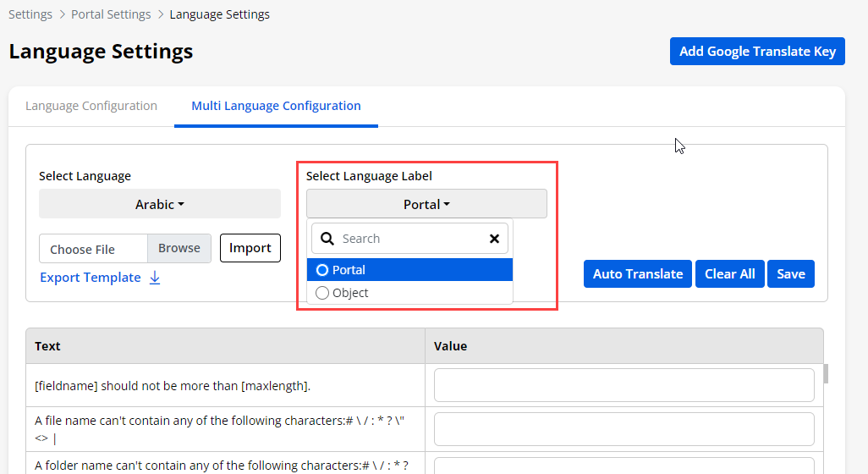Choose the Object radio option

(322, 293)
